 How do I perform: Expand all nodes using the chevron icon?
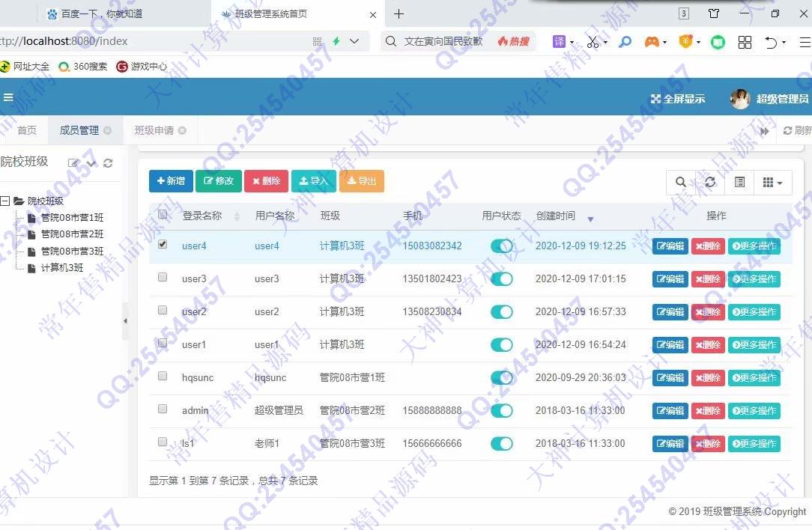(x=91, y=163)
